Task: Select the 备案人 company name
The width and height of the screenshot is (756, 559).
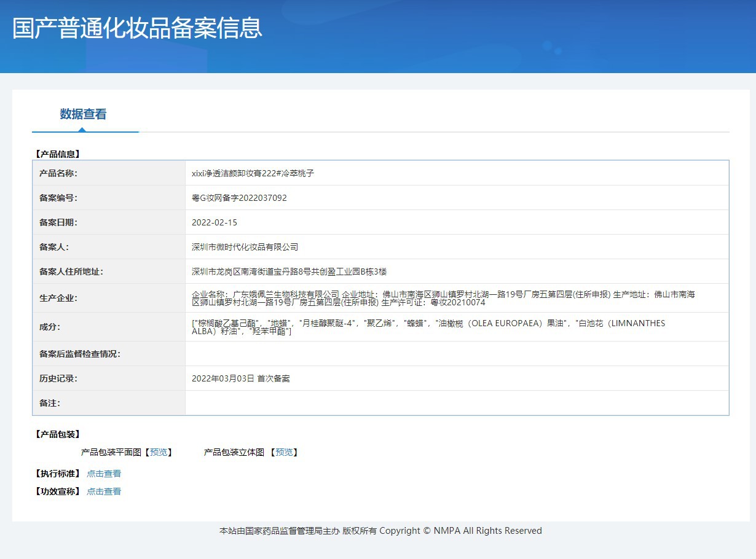Action: click(245, 246)
